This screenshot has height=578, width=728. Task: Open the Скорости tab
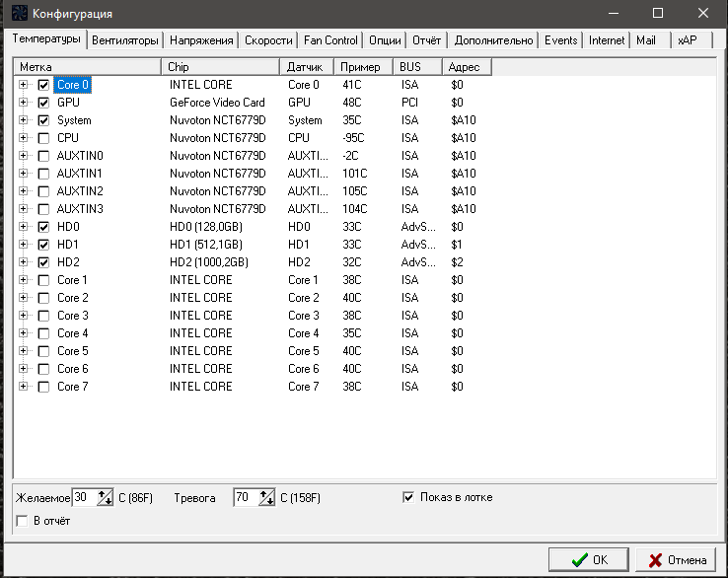pos(268,40)
